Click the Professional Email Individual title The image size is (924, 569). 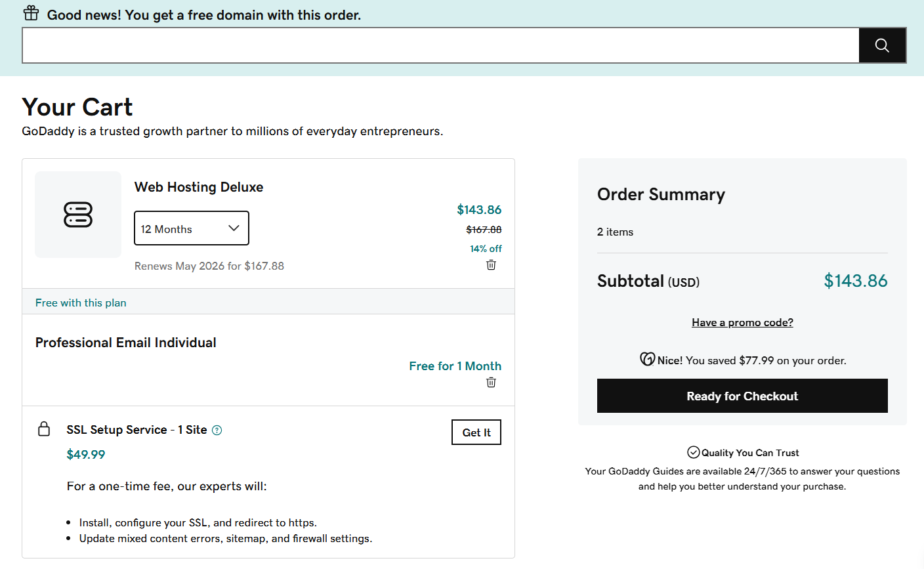[125, 342]
